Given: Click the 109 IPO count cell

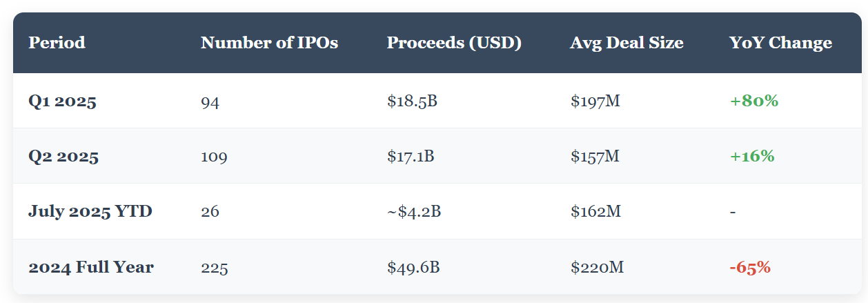Looking at the screenshot, I should 214,157.
